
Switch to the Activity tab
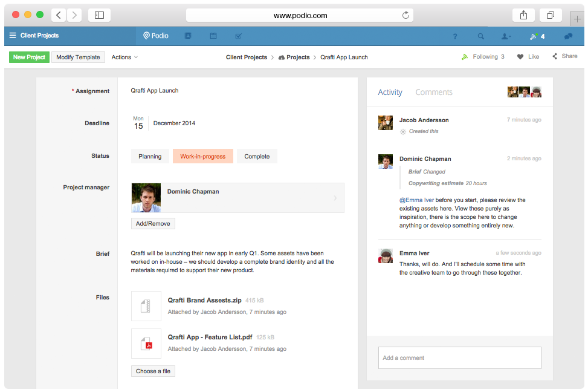pyautogui.click(x=390, y=93)
